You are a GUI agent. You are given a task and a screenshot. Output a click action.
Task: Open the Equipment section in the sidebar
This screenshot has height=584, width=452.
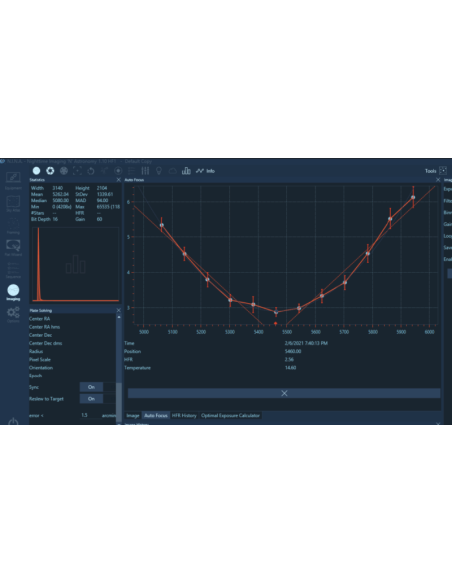[x=13, y=181]
